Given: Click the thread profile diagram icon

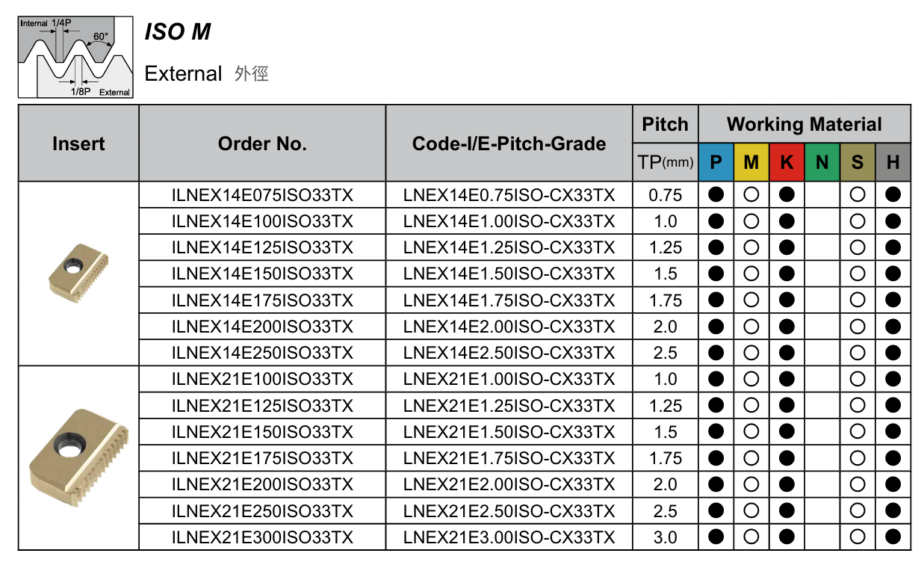Looking at the screenshot, I should tap(75, 58).
